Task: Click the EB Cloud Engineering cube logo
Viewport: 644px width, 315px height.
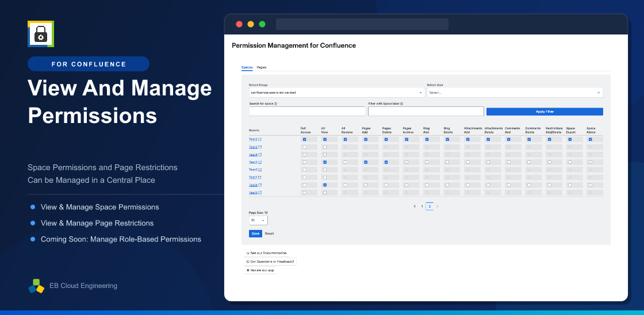Action: 36,286
